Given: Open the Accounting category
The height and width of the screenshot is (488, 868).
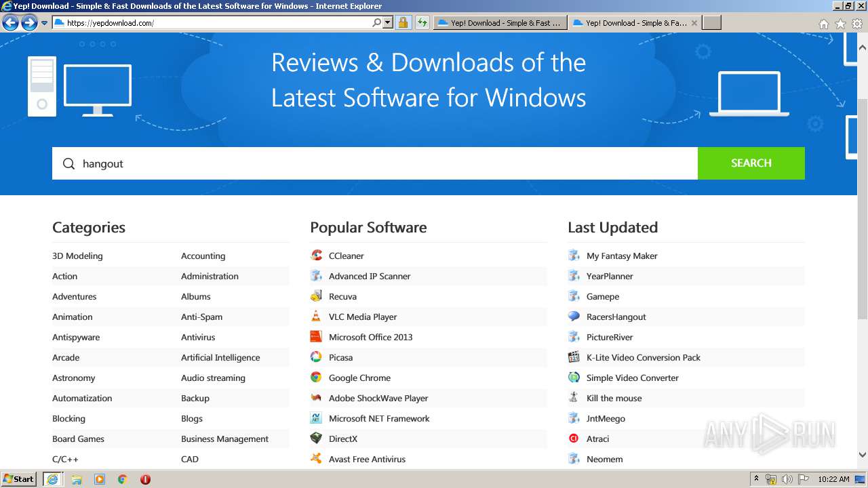Looking at the screenshot, I should [203, 256].
